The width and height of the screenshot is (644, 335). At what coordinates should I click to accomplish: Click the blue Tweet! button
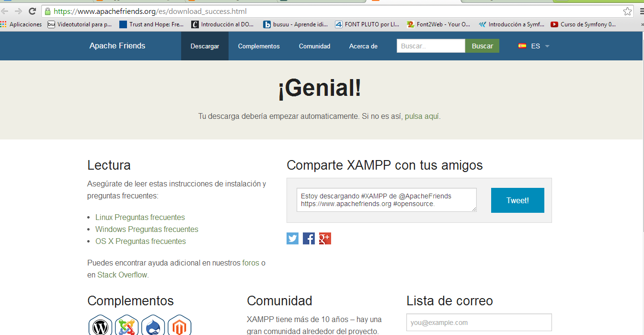[517, 200]
